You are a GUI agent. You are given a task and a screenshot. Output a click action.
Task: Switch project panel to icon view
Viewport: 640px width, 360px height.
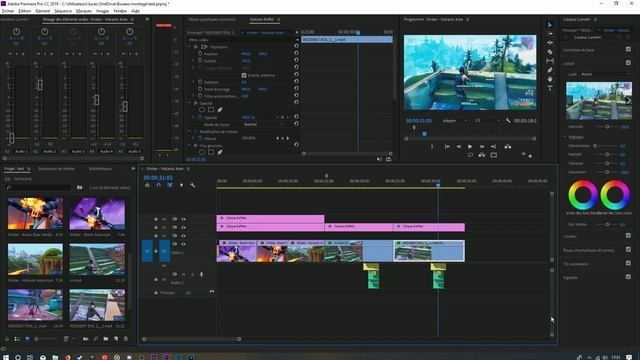tap(27, 339)
